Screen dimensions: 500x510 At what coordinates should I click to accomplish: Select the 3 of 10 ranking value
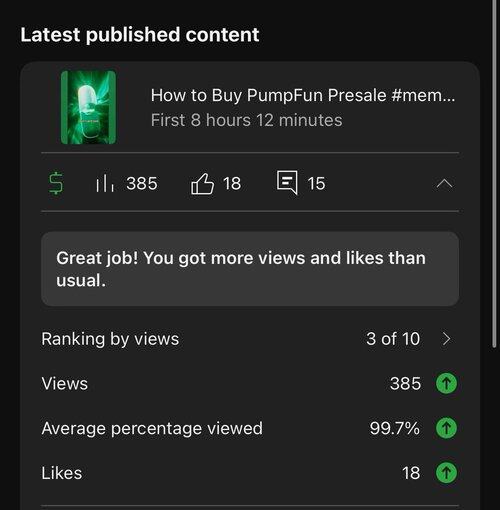[x=393, y=339]
